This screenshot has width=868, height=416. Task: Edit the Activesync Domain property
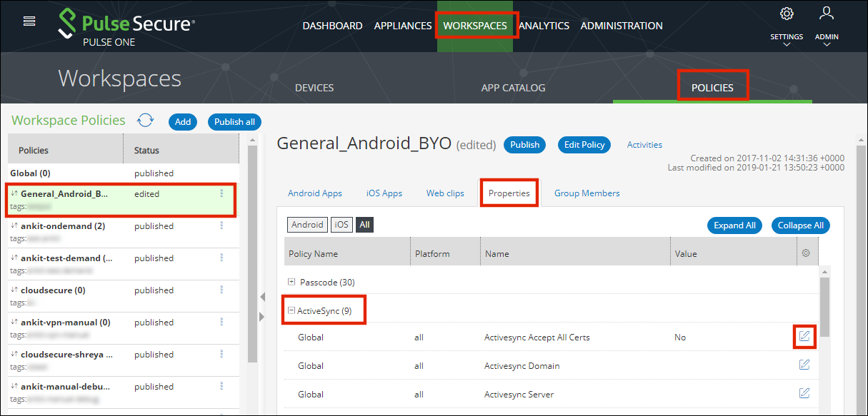pyautogui.click(x=804, y=365)
